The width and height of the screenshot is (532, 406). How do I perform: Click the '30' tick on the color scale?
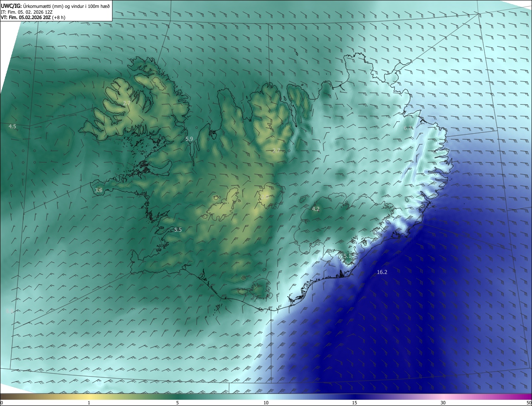click(x=443, y=403)
